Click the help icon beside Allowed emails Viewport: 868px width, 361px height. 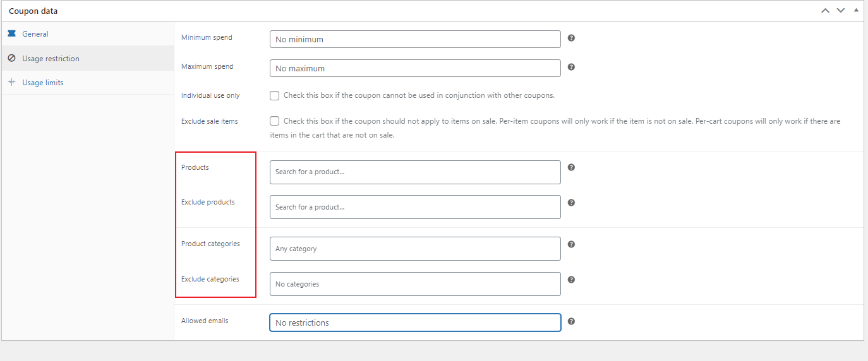571,321
